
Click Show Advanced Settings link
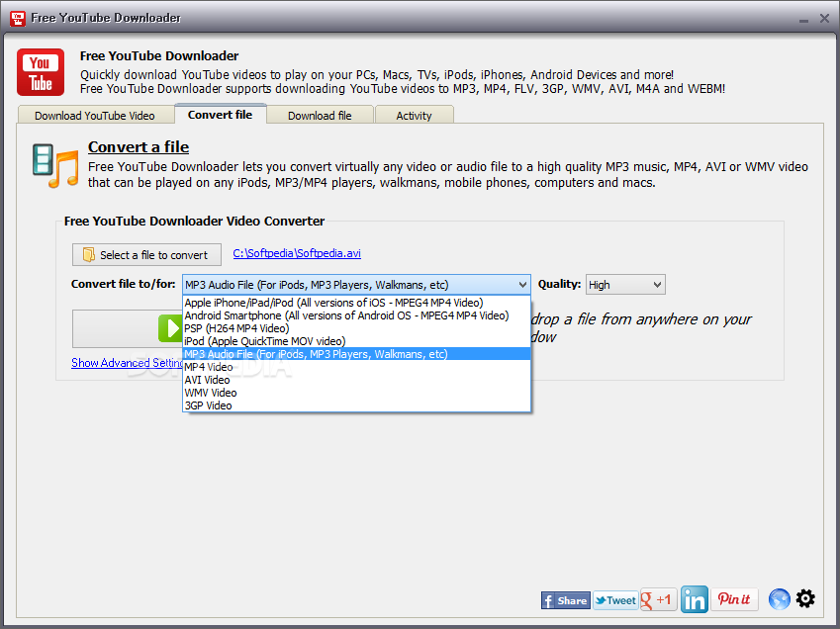(x=127, y=362)
